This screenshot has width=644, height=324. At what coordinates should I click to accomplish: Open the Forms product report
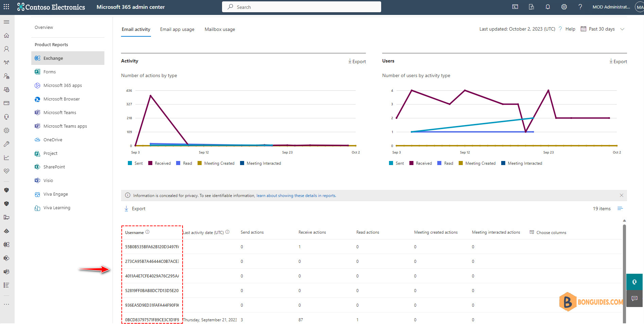click(x=68, y=72)
